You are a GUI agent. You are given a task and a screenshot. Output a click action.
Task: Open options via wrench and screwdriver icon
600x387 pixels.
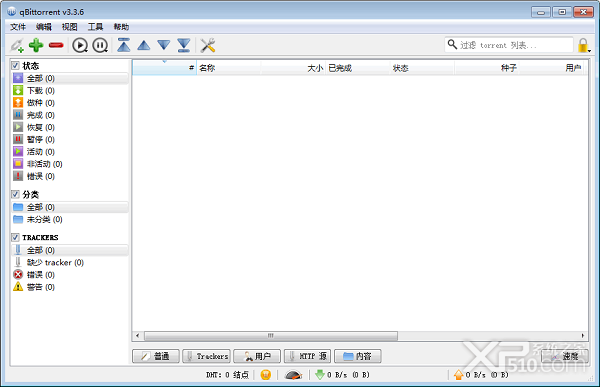(x=208, y=45)
